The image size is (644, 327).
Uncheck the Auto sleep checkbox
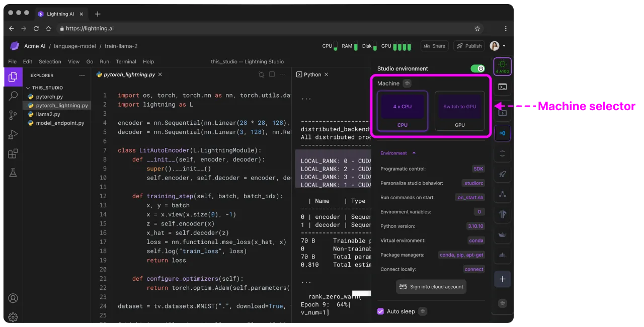381,311
